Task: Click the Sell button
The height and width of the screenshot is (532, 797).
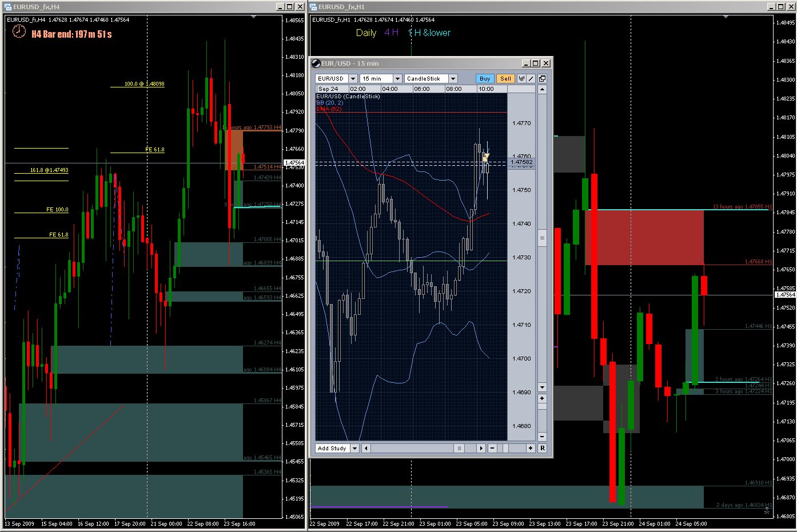Action: click(505, 79)
